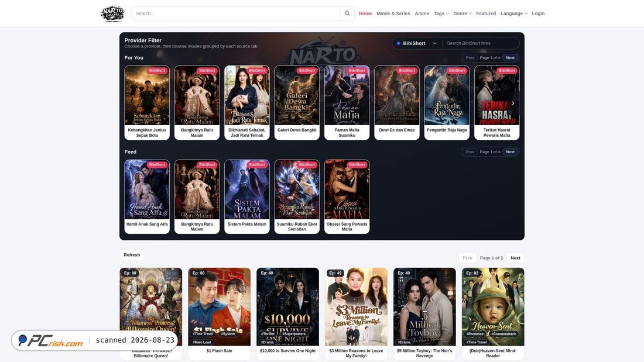Click #Time Travel tag on $1 Flash Sale
The height and width of the screenshot is (362, 644).
(203, 334)
